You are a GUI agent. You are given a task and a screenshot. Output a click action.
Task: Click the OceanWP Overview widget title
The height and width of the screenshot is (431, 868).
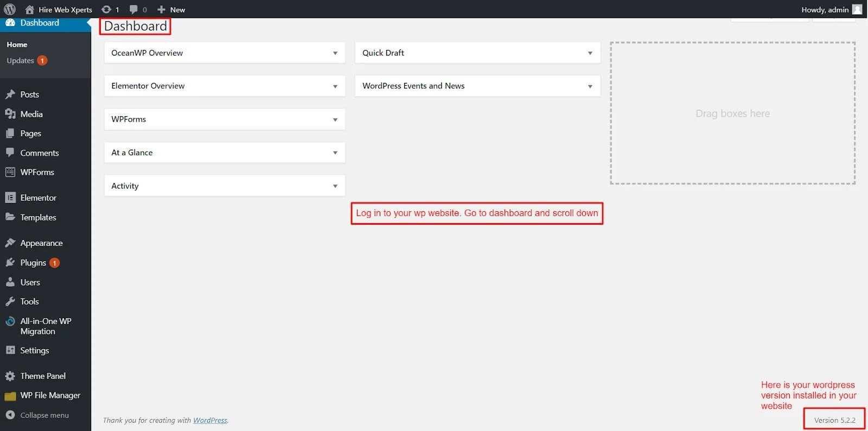[147, 53]
